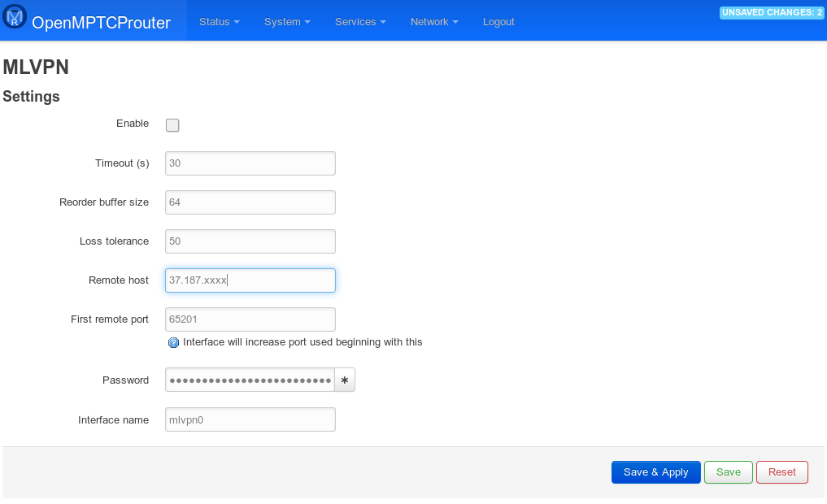This screenshot has height=504, width=827.
Task: Click the OpenMPTCProuter logo icon
Action: pos(15,17)
